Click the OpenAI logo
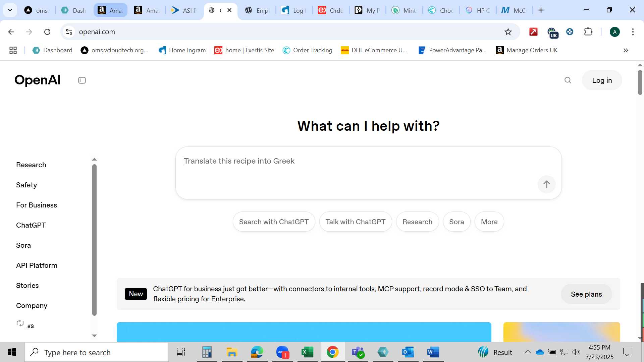Image resolution: width=644 pixels, height=362 pixels. pyautogui.click(x=38, y=80)
